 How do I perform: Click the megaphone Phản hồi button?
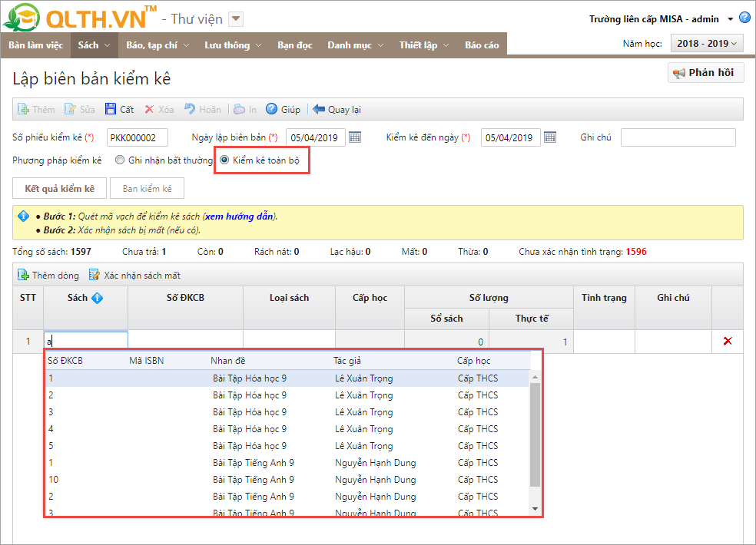coord(705,73)
